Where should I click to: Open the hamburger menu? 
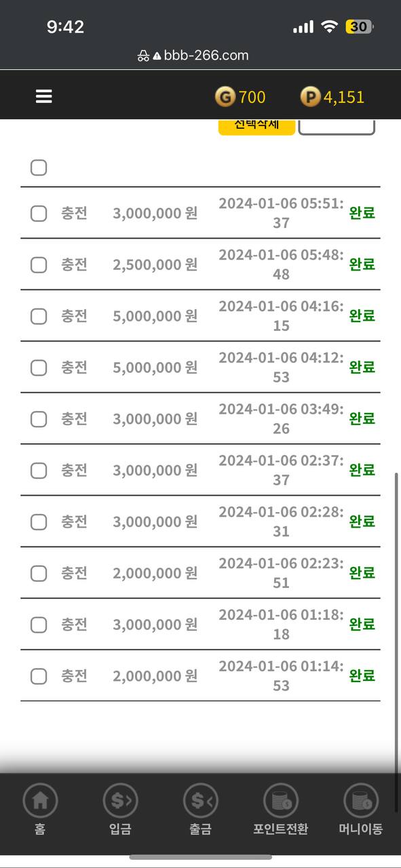[44, 97]
